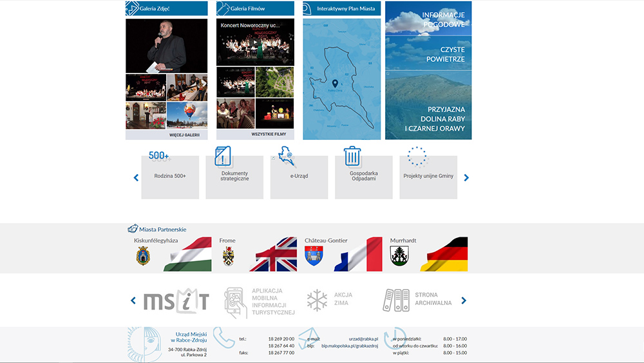Open Gospodarka Odpadami trash bin tile
Image resolution: width=644 pixels, height=363 pixels.
tap(363, 176)
